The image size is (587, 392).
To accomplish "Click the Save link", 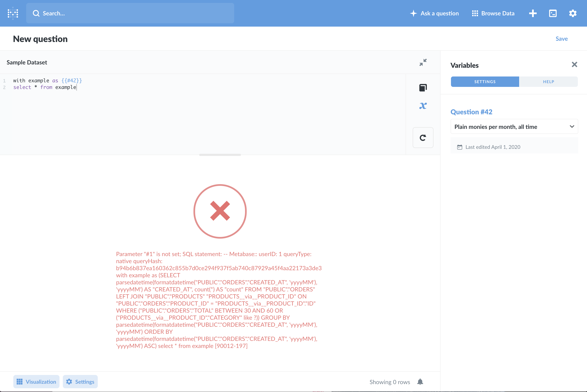I will (561, 39).
